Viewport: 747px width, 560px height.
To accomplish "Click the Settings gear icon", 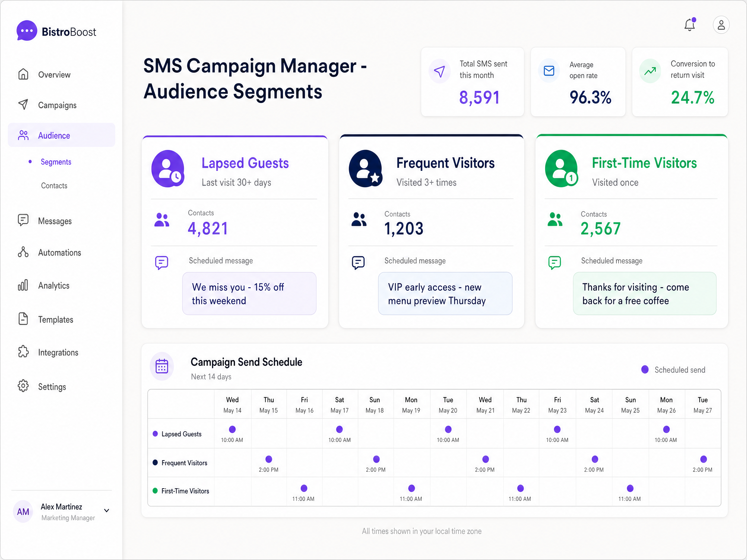I will 23,386.
